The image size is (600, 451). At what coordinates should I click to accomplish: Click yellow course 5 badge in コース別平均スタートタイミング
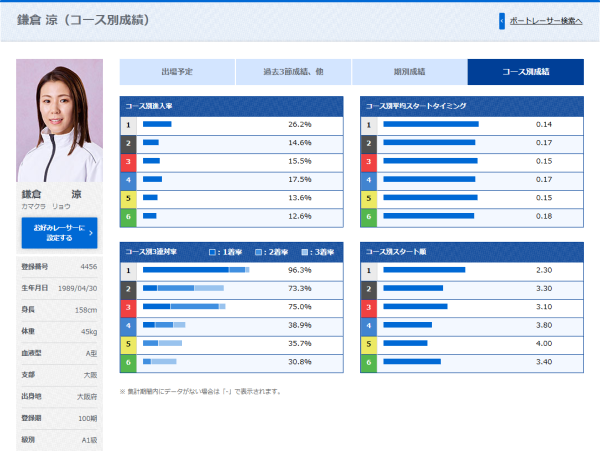[x=369, y=199]
